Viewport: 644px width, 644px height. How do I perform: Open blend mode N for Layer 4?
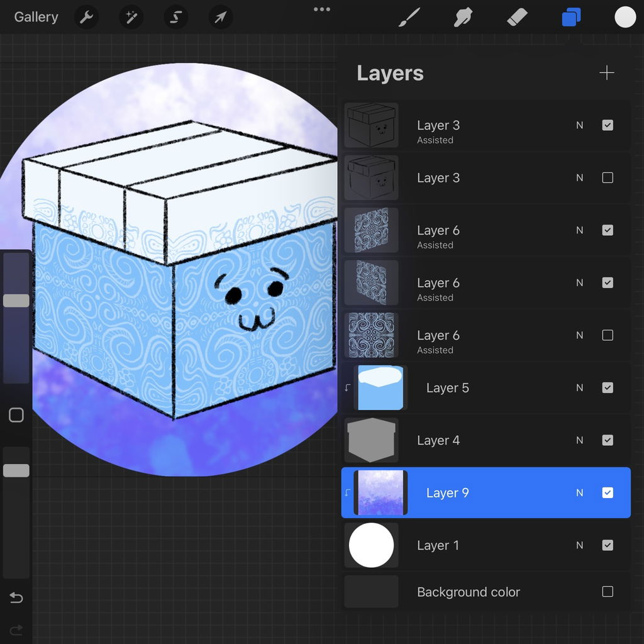pos(580,440)
